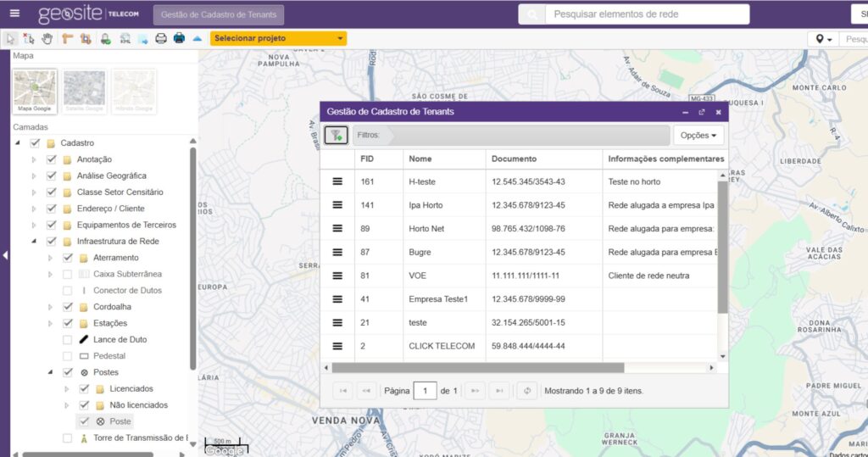
Task: Open the Opções dropdown menu
Action: 698,135
